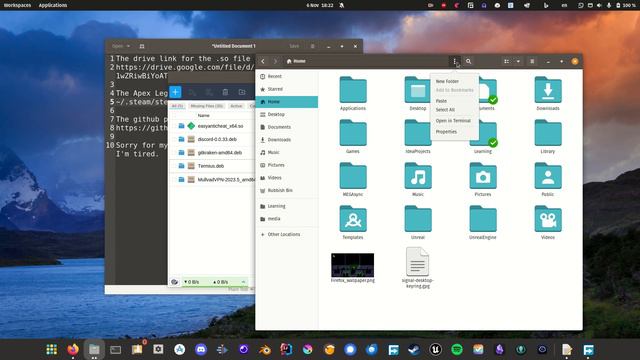Image resolution: width=640 pixels, height=360 pixels.
Task: Open the media bookmark in the sidebar
Action: [x=287, y=219]
